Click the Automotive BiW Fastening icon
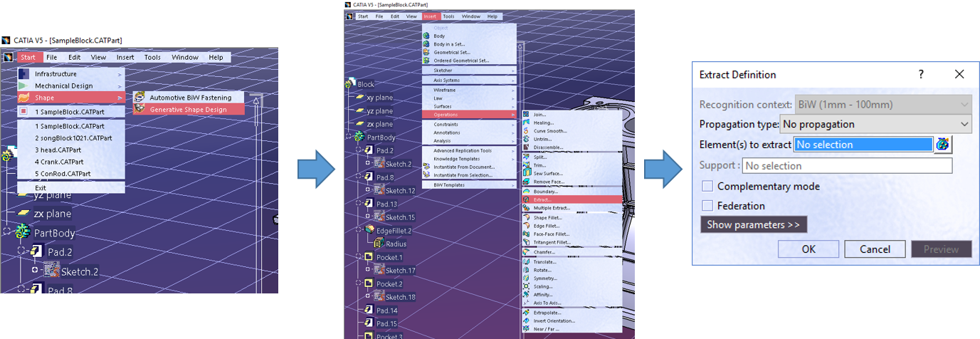Screen dimensions: 980x339 pos(139,97)
